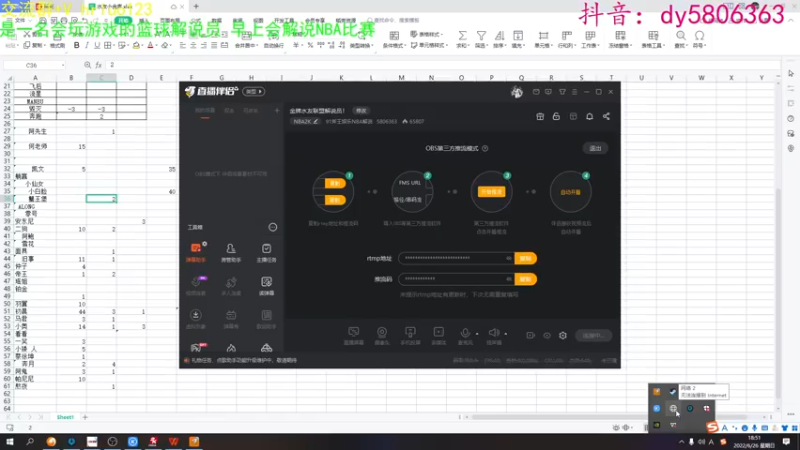
Task: Click the 查找 magnifier icon in the ribbon
Action: coord(681,36)
